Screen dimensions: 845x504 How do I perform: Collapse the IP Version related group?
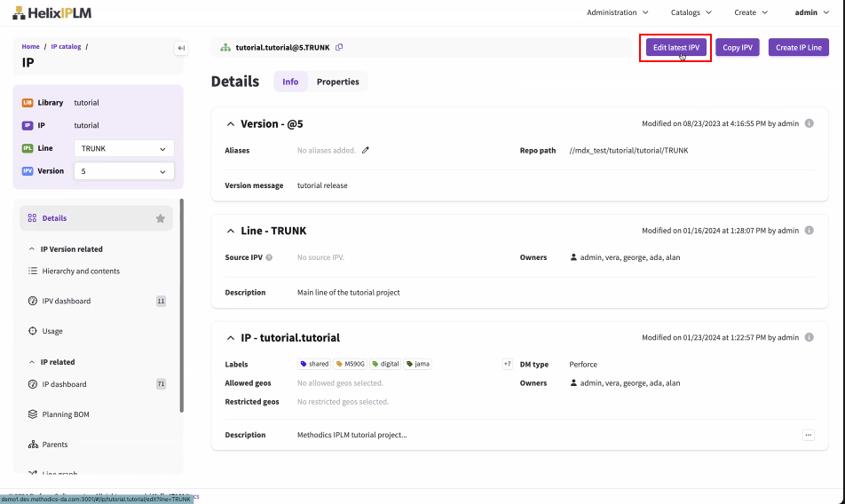pyautogui.click(x=32, y=249)
